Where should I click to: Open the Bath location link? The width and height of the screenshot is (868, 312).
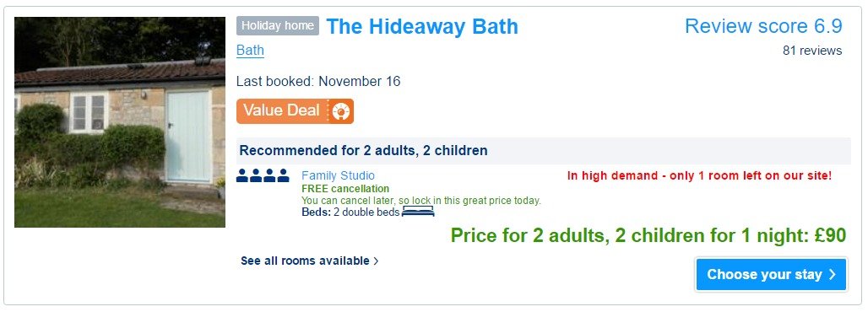(250, 51)
